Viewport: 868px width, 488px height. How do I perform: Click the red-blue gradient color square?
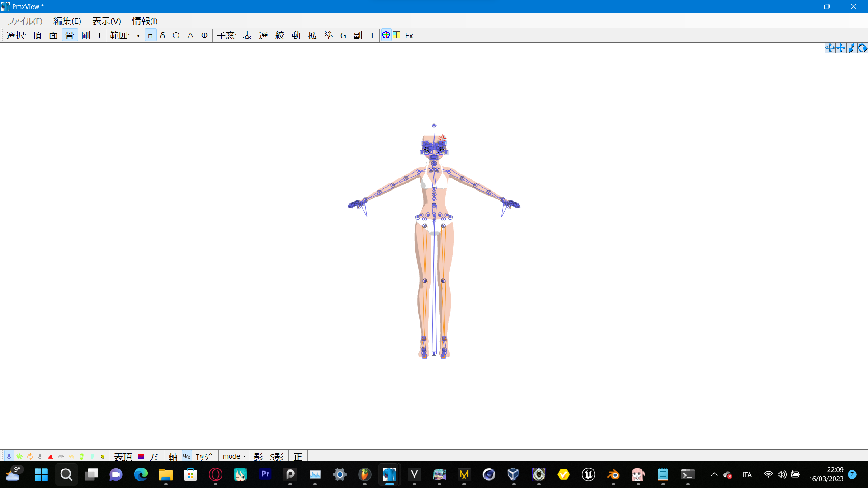(141, 456)
